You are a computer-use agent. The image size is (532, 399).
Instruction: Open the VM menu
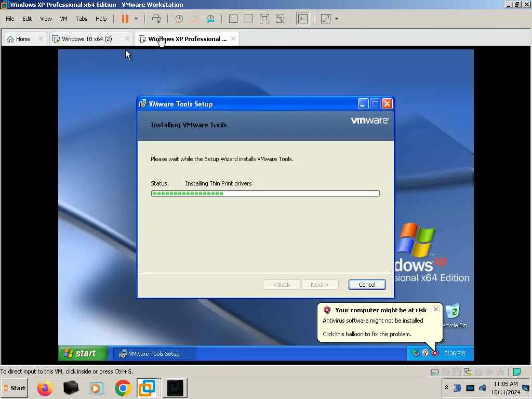pos(63,19)
